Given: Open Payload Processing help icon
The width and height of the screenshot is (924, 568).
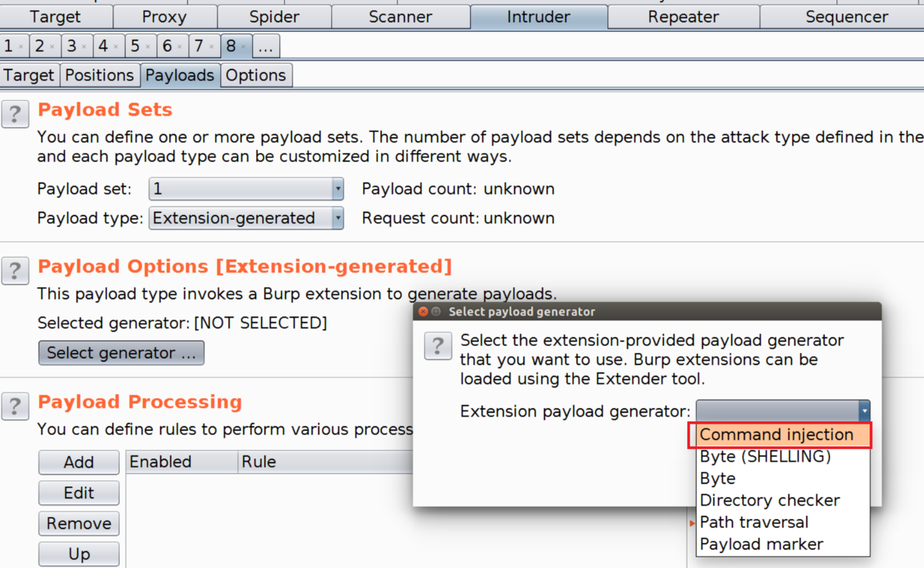Looking at the screenshot, I should coord(16,407).
